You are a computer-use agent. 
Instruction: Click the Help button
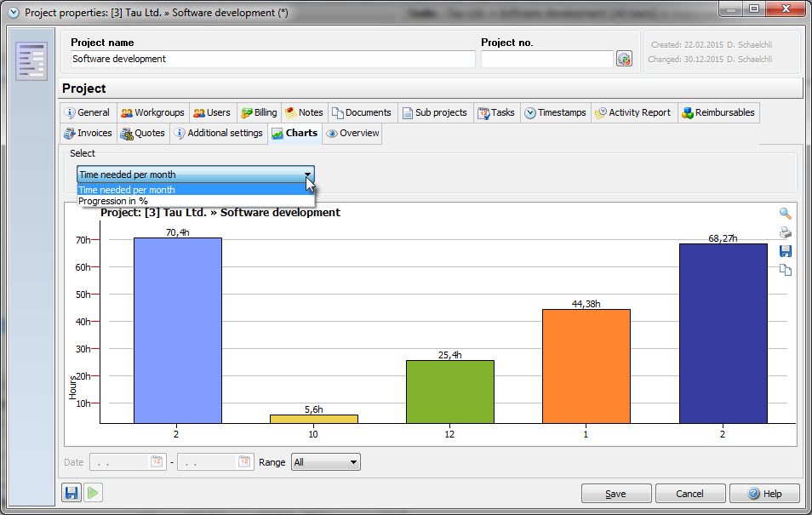[x=763, y=494]
